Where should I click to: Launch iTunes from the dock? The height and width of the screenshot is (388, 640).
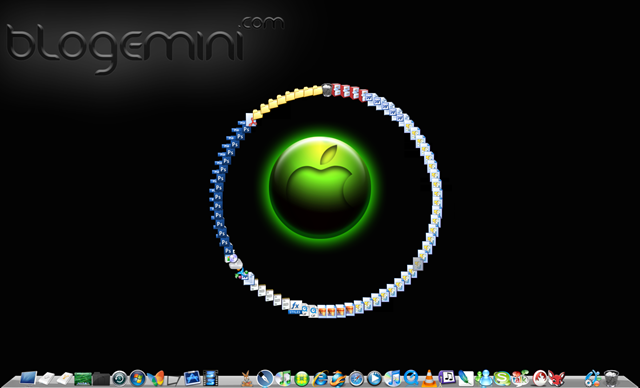[393, 378]
